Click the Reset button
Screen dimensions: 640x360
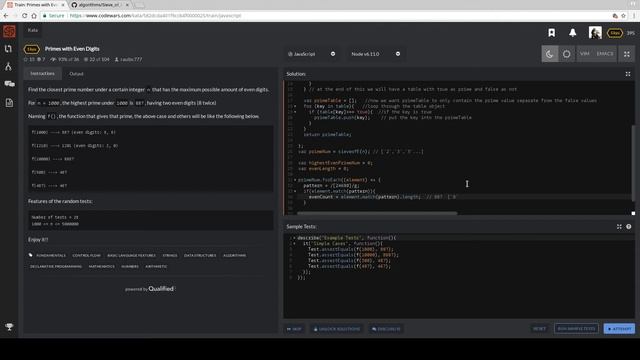tap(539, 329)
